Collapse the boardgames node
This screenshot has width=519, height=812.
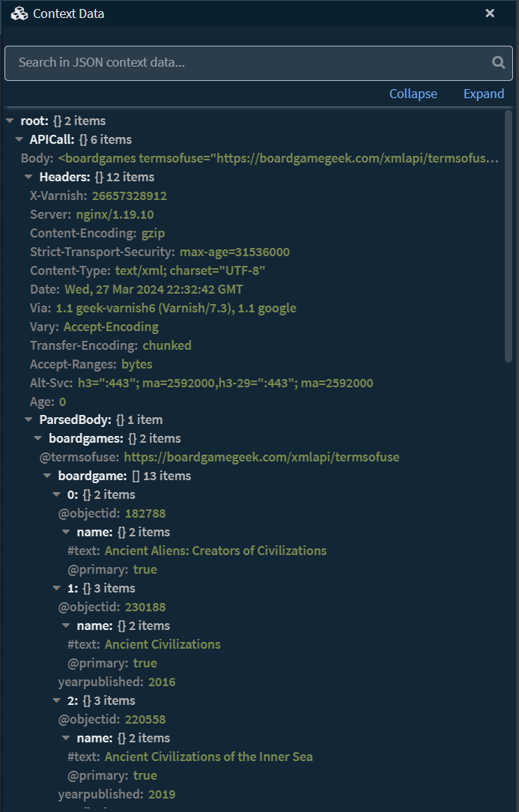[37, 438]
